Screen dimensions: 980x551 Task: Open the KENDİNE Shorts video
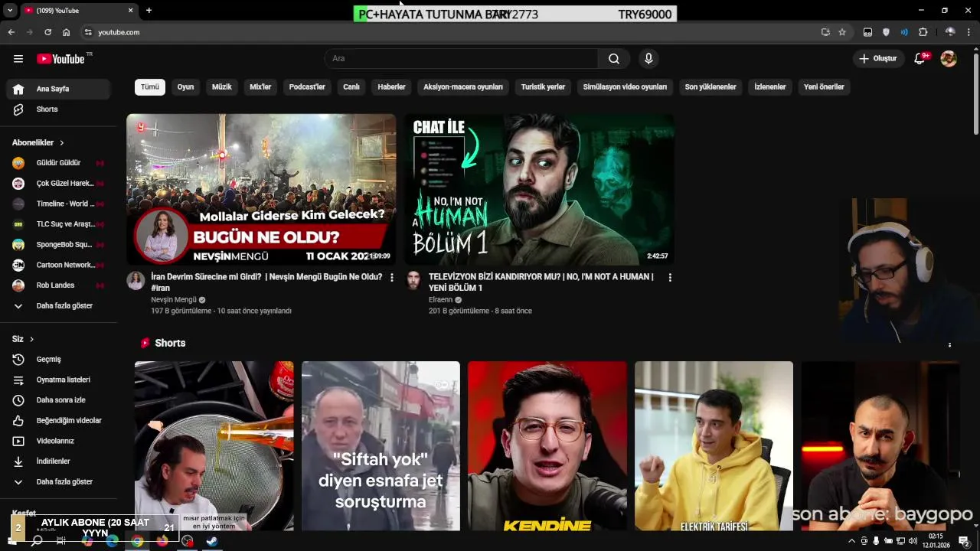tap(547, 446)
